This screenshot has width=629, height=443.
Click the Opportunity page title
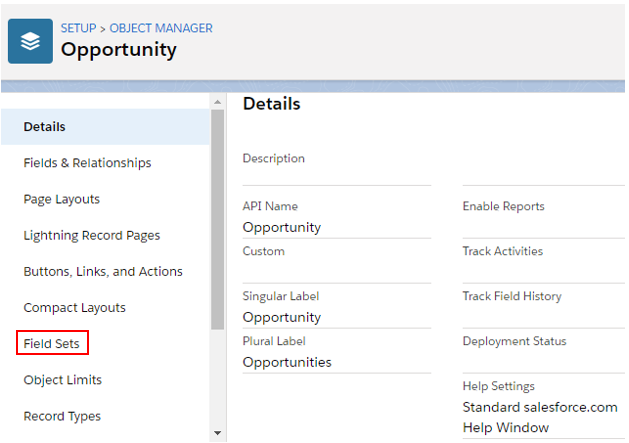(119, 49)
